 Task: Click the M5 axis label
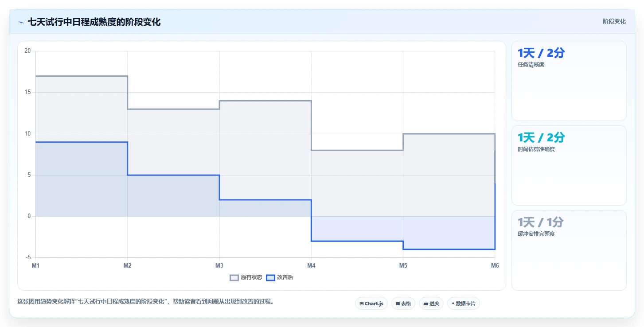click(403, 266)
